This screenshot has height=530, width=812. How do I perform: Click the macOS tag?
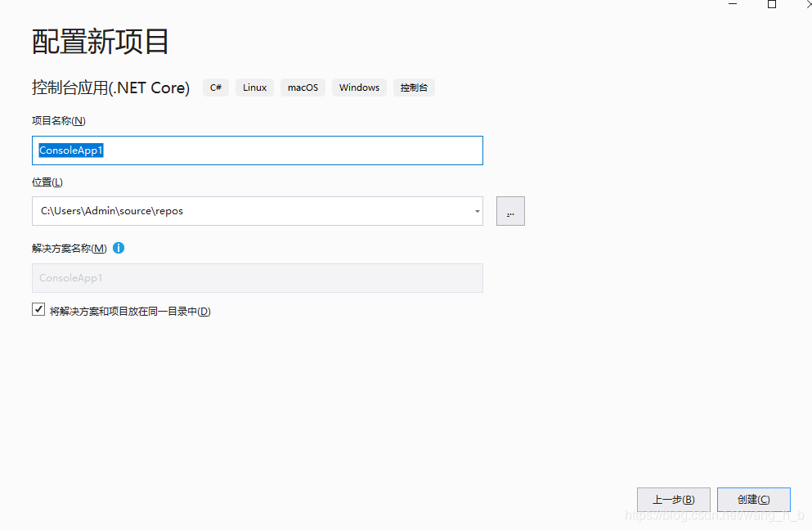pos(303,88)
